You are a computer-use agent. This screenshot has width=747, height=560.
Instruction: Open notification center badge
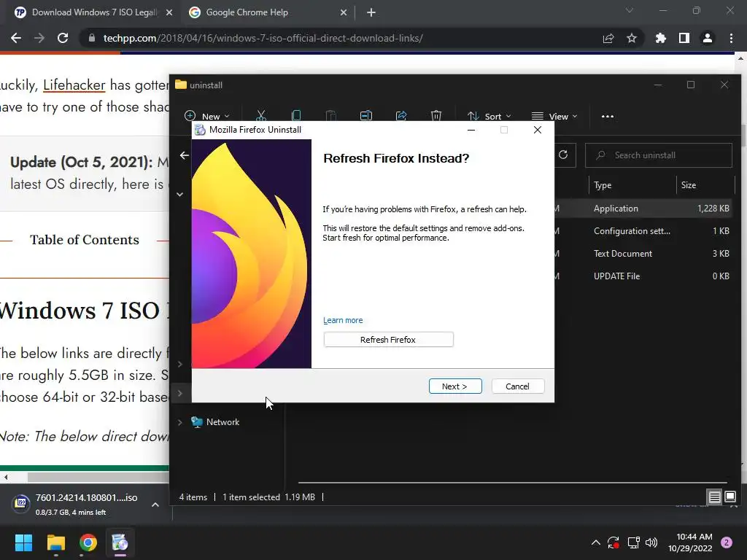tap(727, 542)
